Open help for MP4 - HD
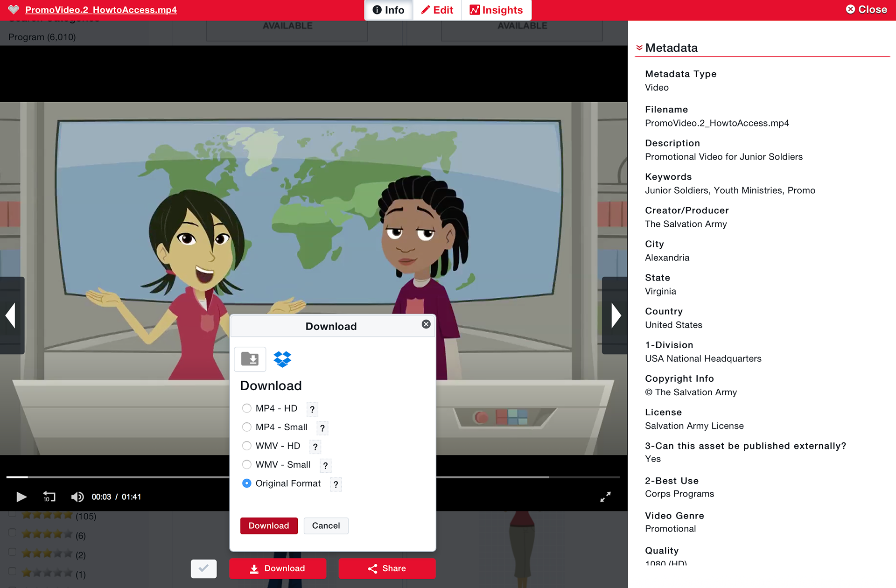 point(312,409)
